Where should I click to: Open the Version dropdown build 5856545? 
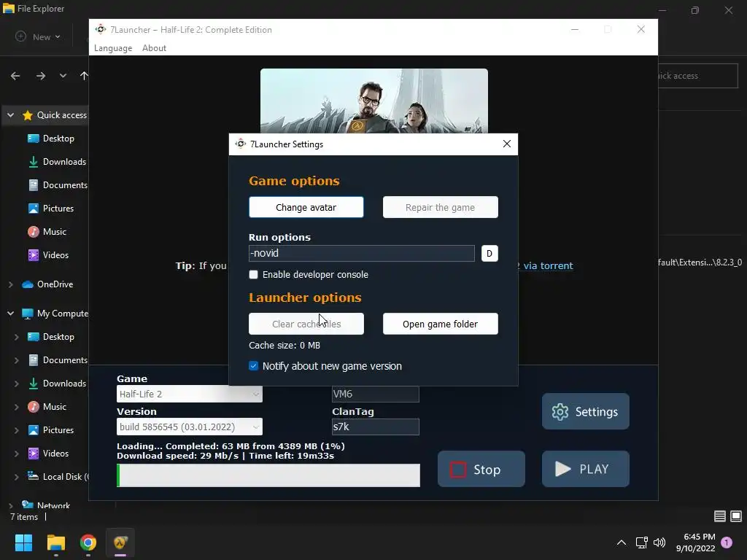point(190,427)
